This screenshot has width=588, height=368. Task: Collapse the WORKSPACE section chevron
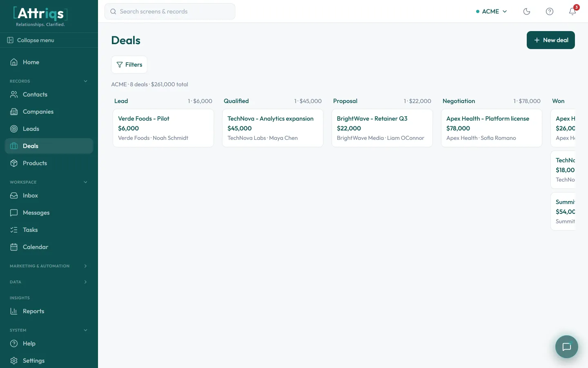(85, 182)
